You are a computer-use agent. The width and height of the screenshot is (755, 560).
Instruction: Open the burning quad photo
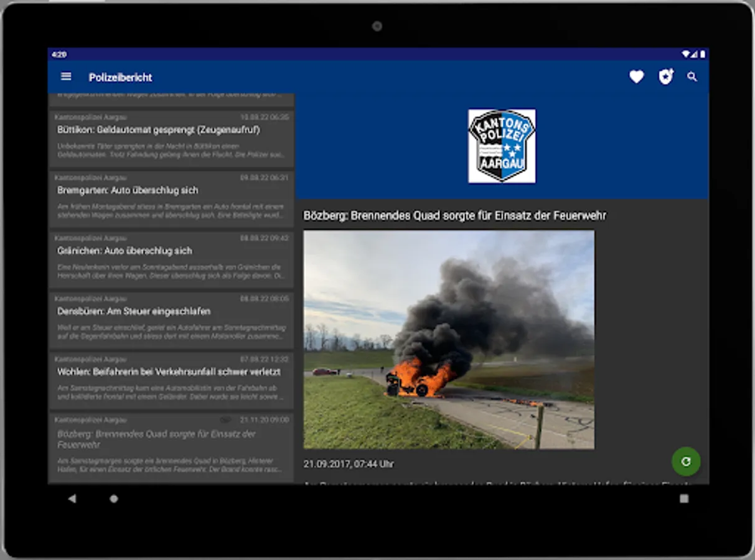tap(449, 340)
